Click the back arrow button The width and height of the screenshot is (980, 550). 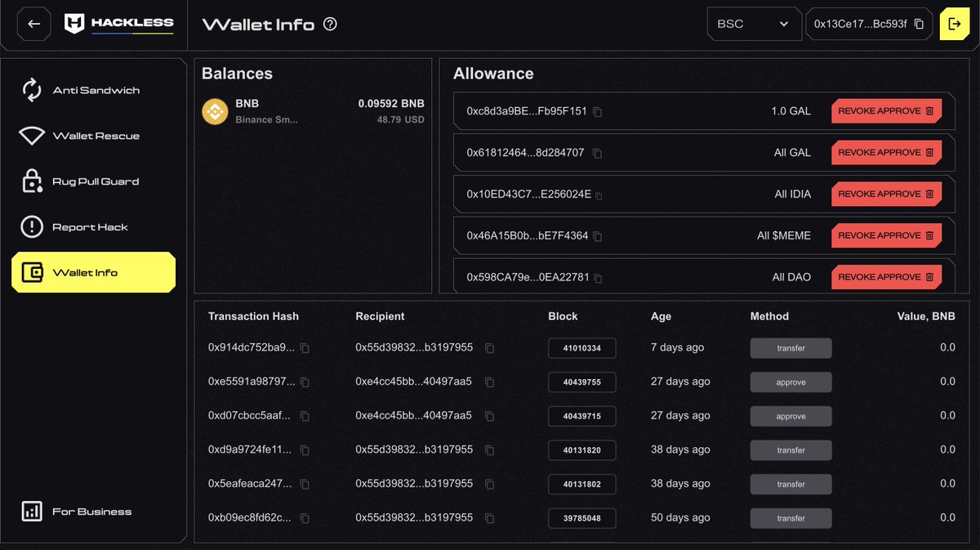(x=34, y=24)
